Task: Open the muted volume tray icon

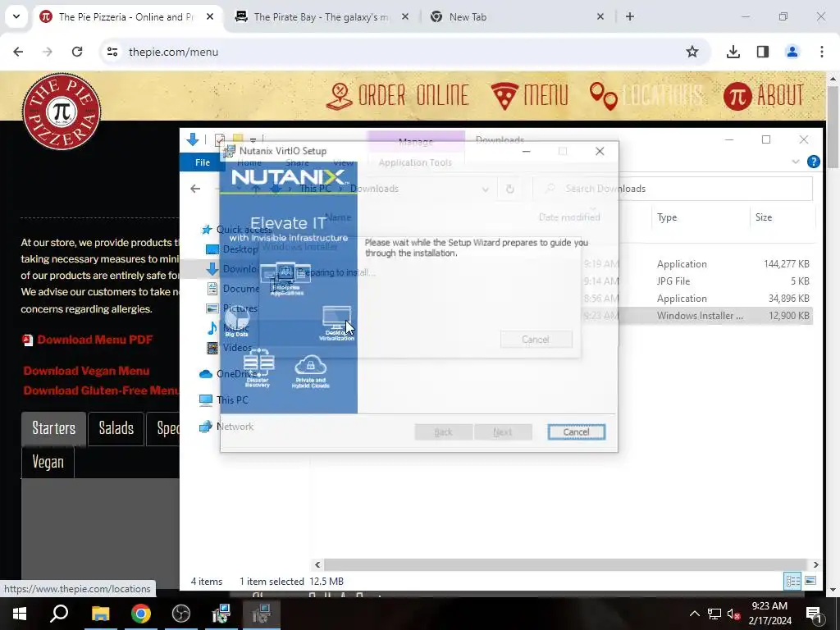Action: pyautogui.click(x=734, y=614)
